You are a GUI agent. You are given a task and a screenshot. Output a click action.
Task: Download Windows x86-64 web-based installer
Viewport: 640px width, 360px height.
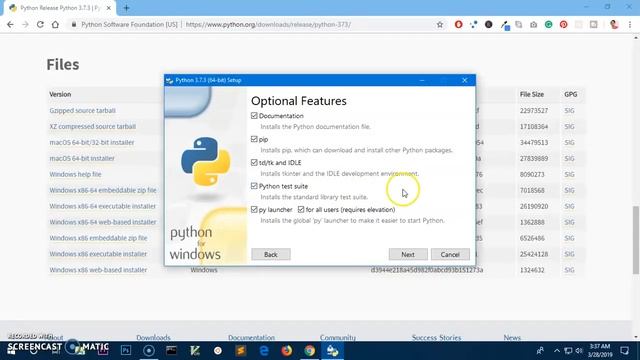(103, 222)
